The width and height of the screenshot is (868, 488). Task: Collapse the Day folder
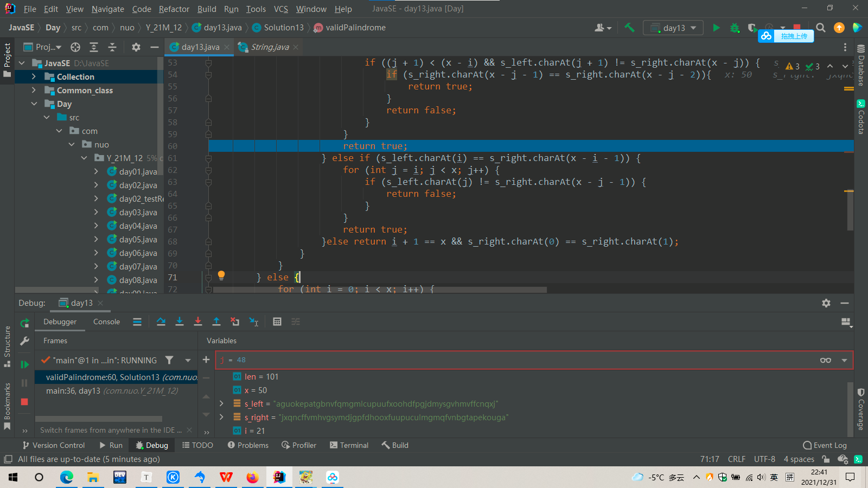[x=34, y=104]
